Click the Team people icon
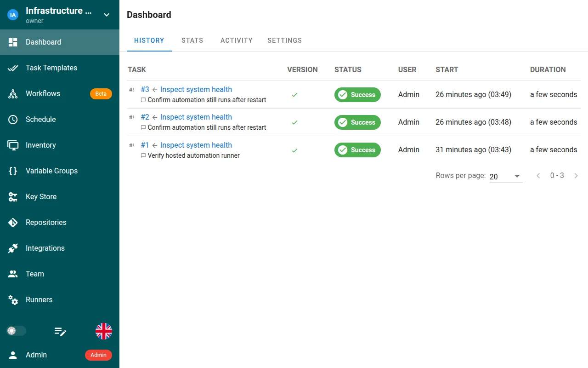This screenshot has height=368, width=588. 13,274
